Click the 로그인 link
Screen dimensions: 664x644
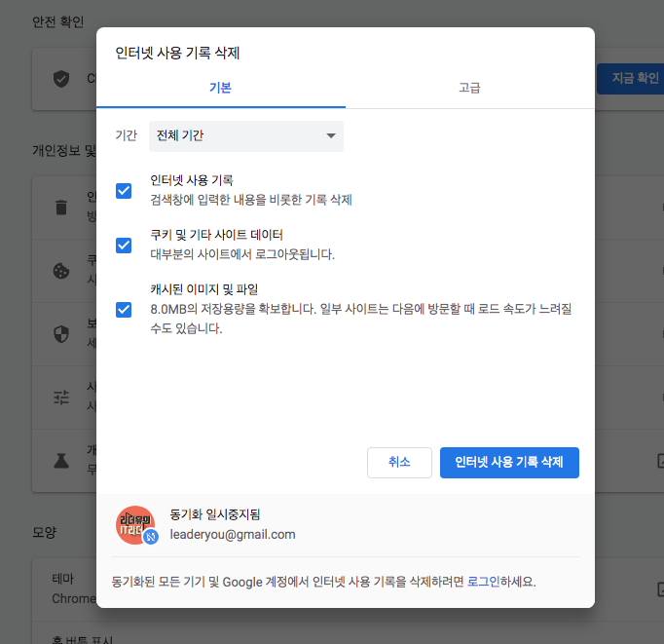pos(483,582)
